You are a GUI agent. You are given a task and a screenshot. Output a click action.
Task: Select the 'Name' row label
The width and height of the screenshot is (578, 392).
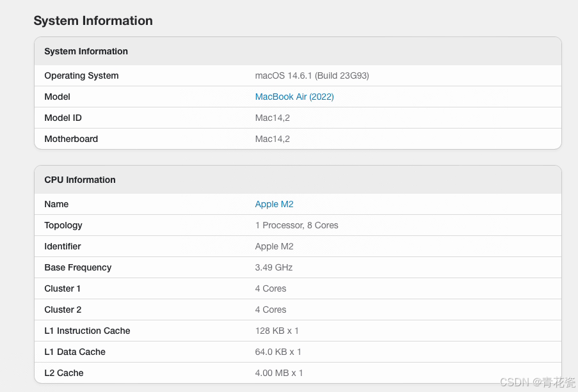(x=56, y=204)
